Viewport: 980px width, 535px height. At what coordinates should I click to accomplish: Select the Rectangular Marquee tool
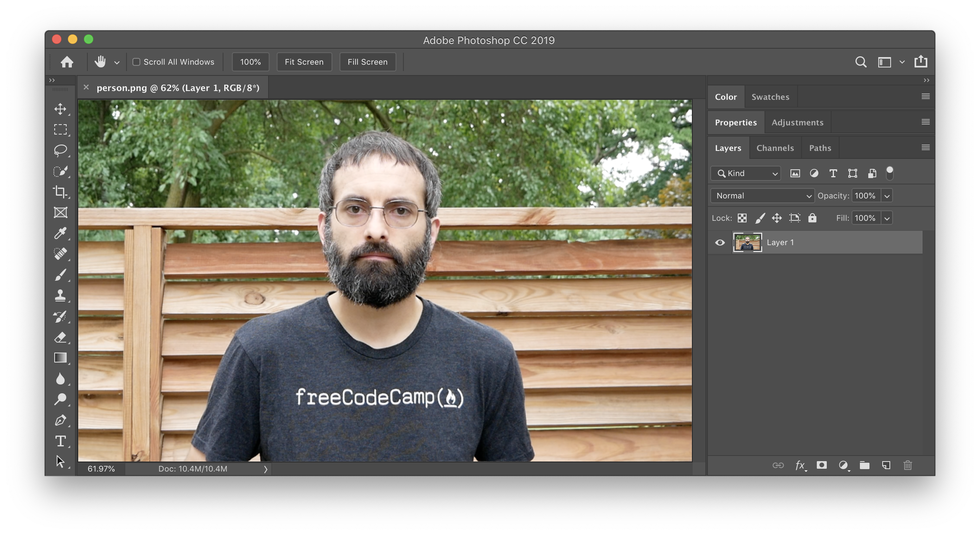click(x=61, y=129)
